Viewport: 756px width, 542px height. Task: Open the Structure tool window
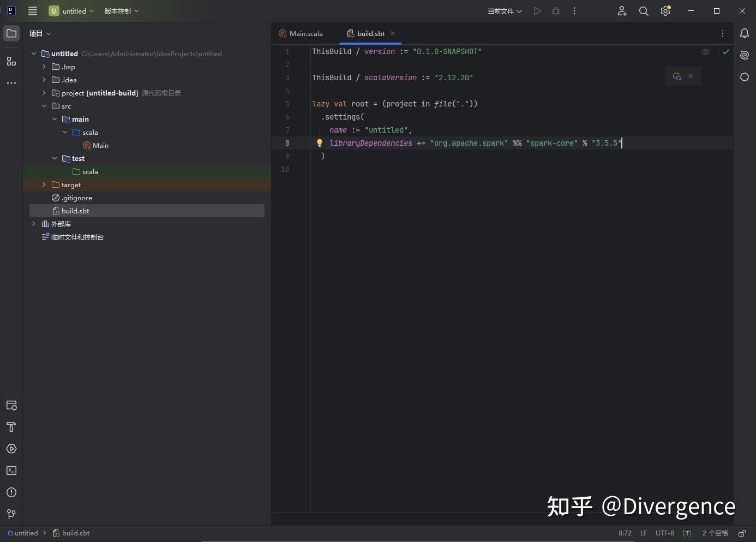click(x=11, y=62)
